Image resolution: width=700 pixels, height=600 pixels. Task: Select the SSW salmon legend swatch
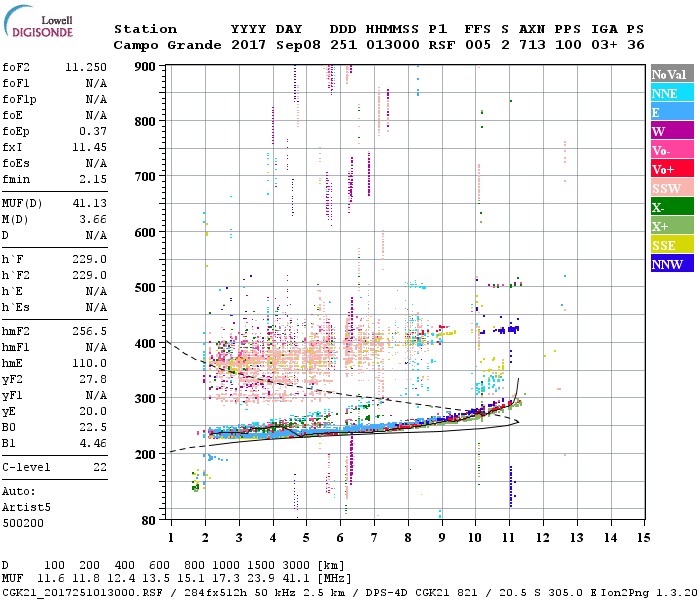click(672, 188)
